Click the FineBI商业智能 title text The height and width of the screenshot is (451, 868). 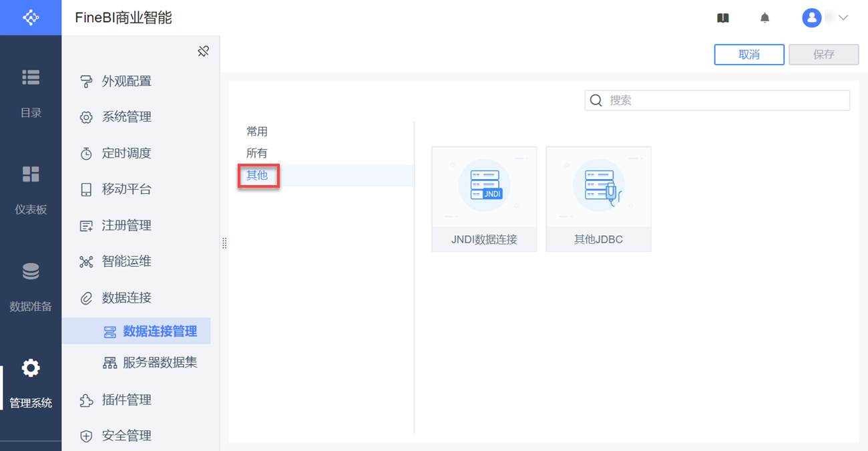point(124,18)
